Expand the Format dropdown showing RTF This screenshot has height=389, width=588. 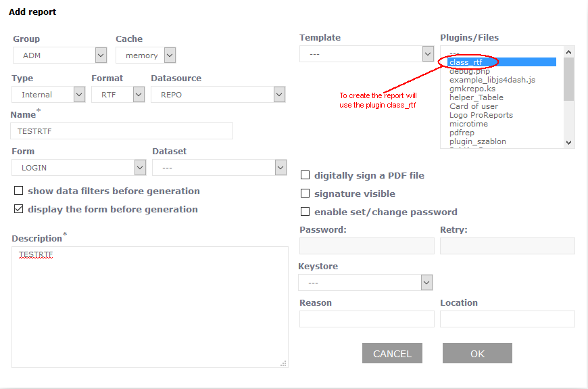pos(118,95)
